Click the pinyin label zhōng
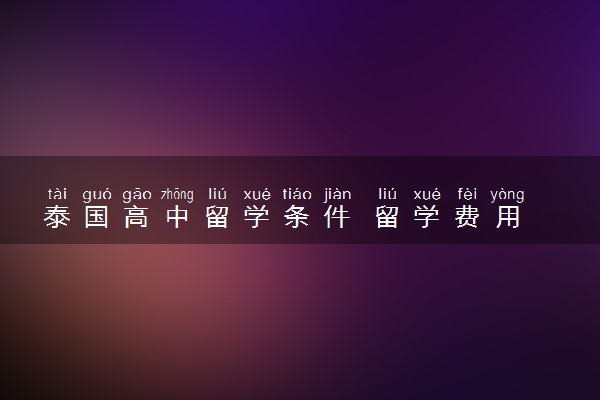The width and height of the screenshot is (600, 400). (177, 195)
